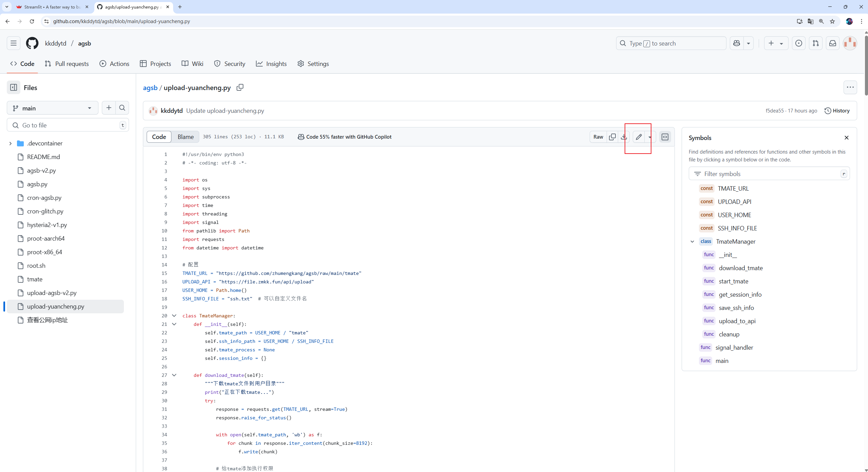Open the browser tab list dropdown
The width and height of the screenshot is (868, 472).
click(7, 7)
